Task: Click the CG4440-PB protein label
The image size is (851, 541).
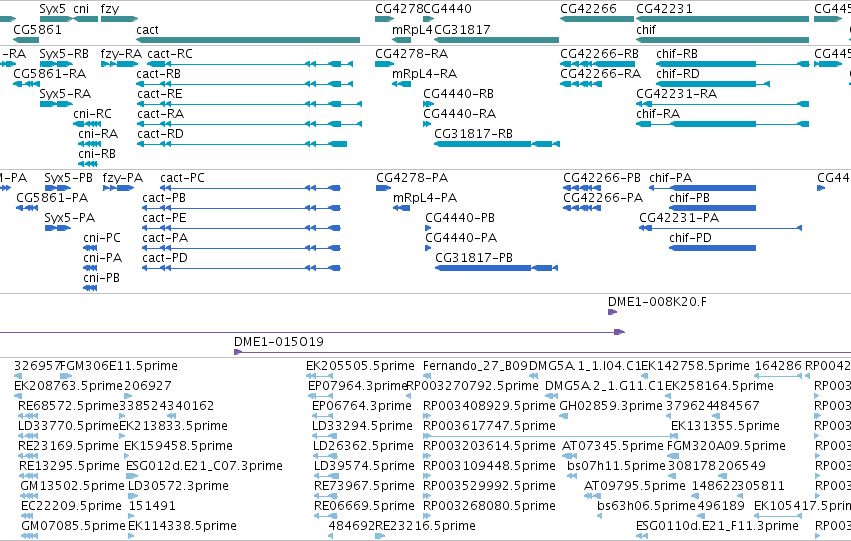Action: (x=460, y=218)
